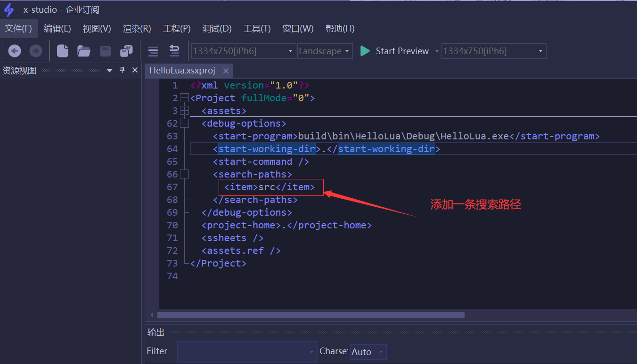The height and width of the screenshot is (364, 637).
Task: Click the green Start Preview play icon
Action: tap(365, 51)
